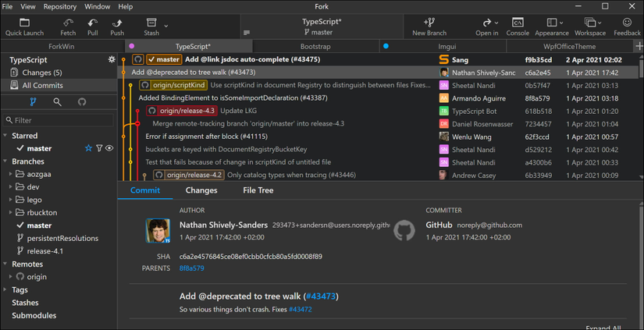Create a new branch with New Branch
This screenshot has height=330, width=644.
[429, 24]
